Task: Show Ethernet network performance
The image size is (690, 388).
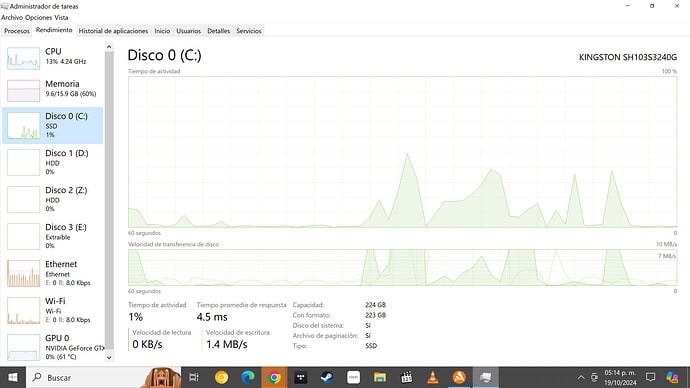Action: (52, 273)
